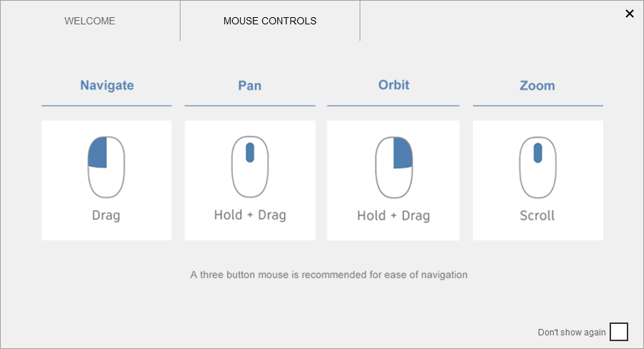Viewport: 644px width, 349px height.
Task: Click the three button mouse recommendation text
Action: tap(329, 274)
